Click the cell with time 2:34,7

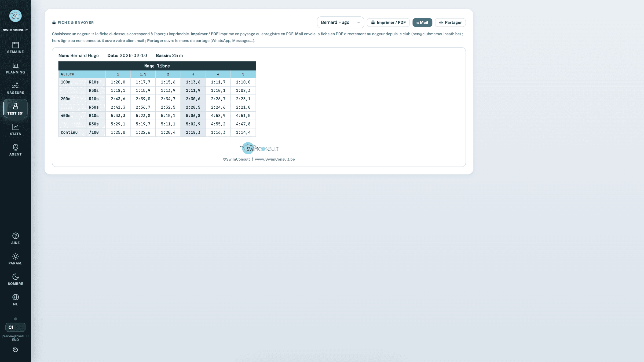tap(168, 99)
